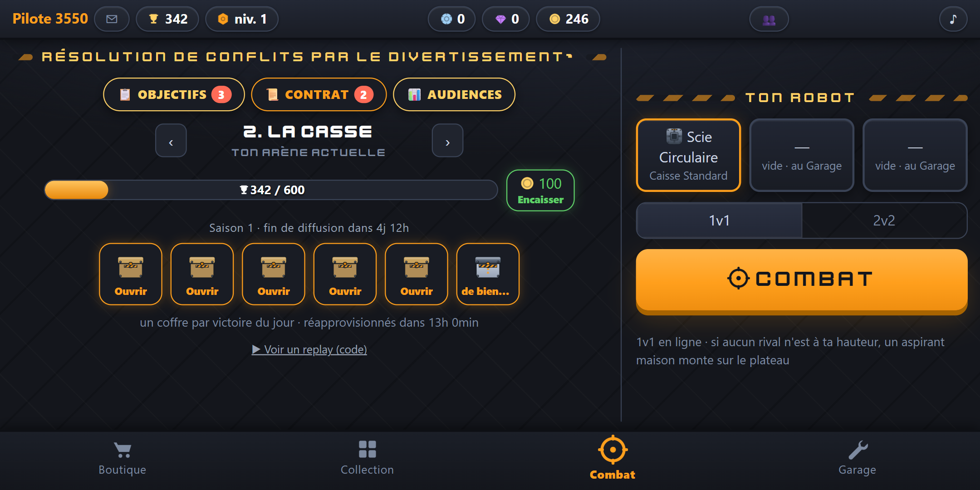Open the first Ouvrir chest
The image size is (980, 490).
click(x=131, y=274)
